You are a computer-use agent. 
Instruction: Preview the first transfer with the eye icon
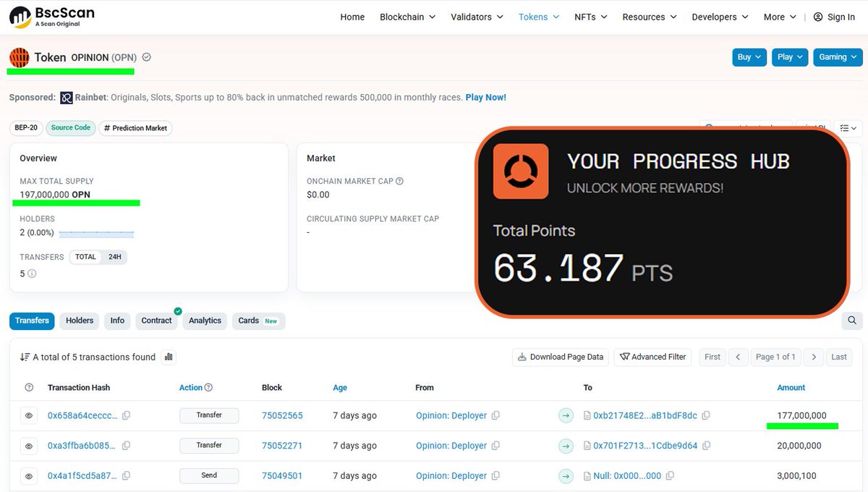click(x=28, y=415)
